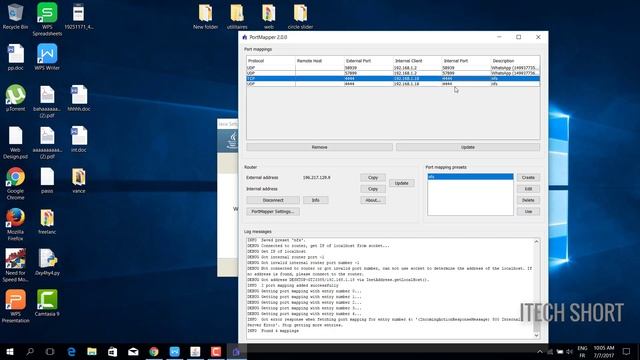Click Update below port mappings table
The height and width of the screenshot is (360, 640).
point(468,147)
